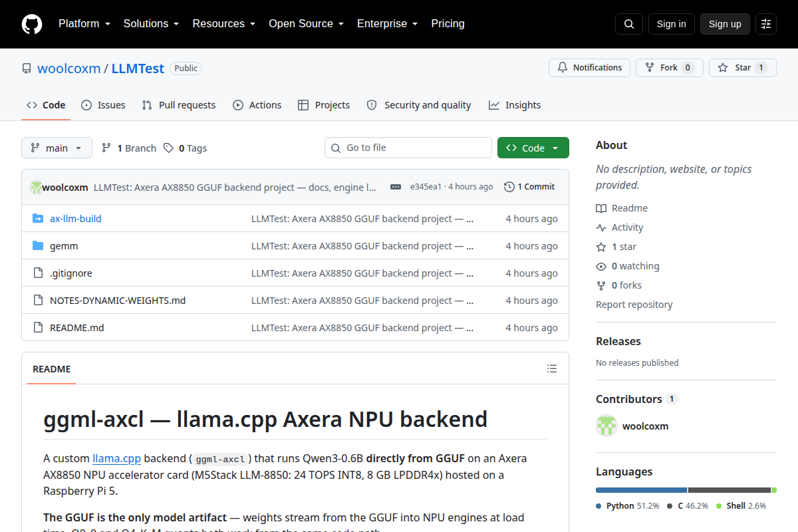View the 1 Branch link
The image size is (798, 532).
pos(129,148)
